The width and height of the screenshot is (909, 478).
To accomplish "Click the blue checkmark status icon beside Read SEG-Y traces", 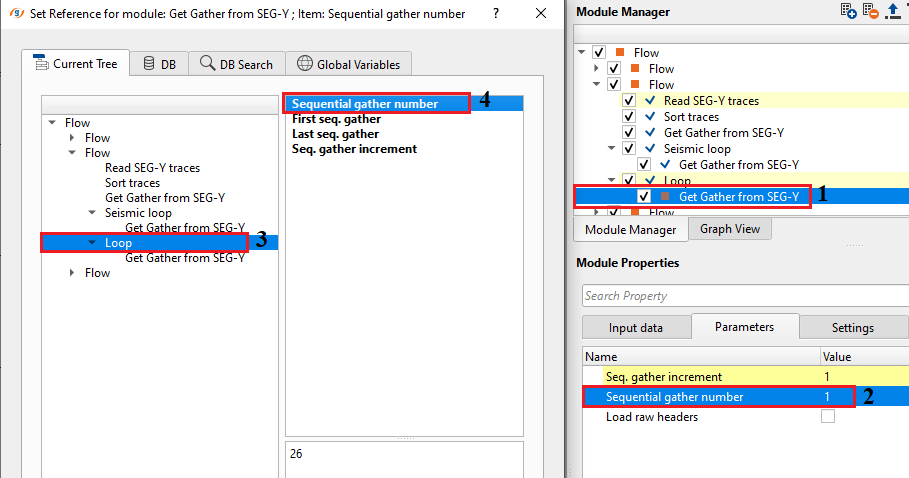I will 650,100.
